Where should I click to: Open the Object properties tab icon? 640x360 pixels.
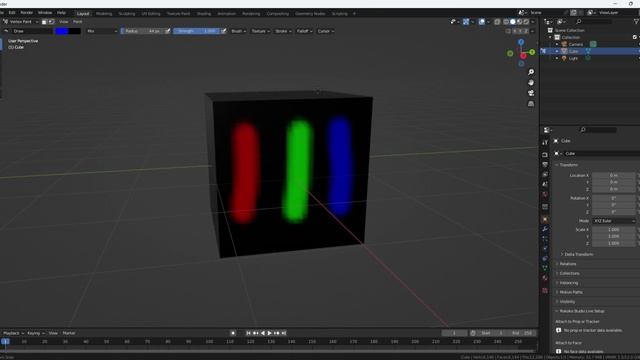[x=545, y=219]
